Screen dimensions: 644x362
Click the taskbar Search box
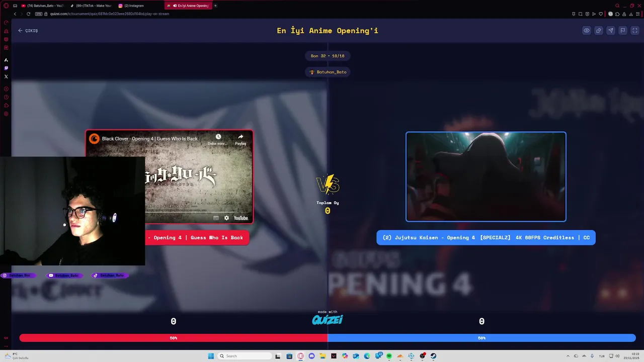[245, 356]
